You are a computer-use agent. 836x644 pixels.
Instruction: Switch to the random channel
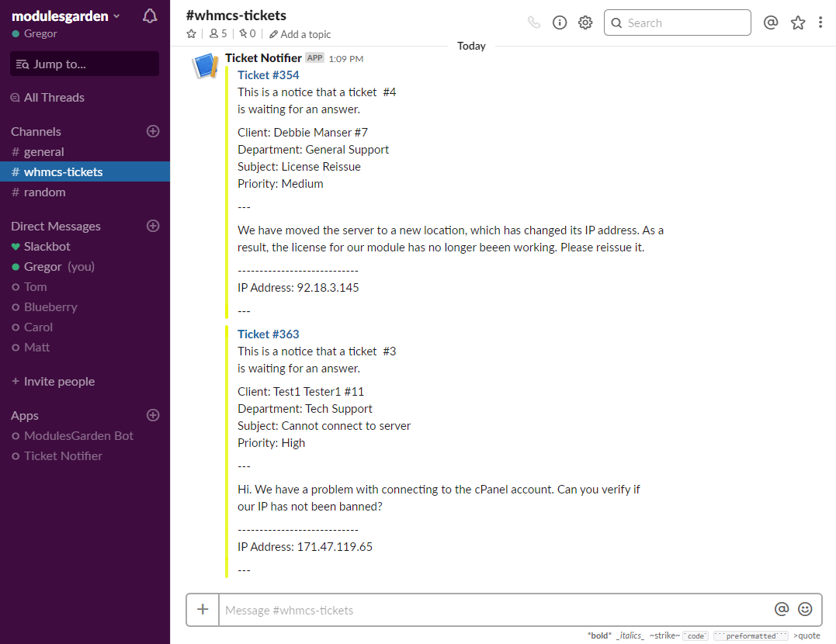click(x=44, y=192)
